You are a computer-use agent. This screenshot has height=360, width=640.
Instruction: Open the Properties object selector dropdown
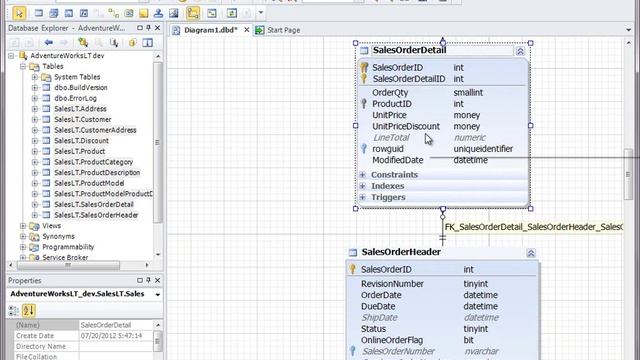[158, 294]
